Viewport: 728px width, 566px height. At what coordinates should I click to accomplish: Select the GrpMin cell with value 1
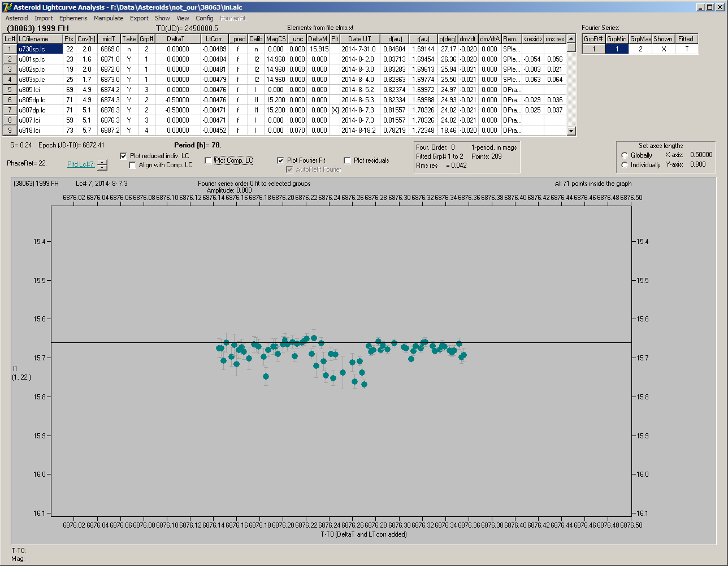coord(617,49)
